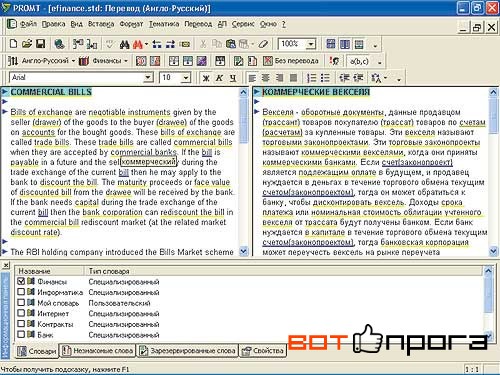The width and height of the screenshot is (500, 375).
Task: Click the binoculars Find icon
Action: 124,44
